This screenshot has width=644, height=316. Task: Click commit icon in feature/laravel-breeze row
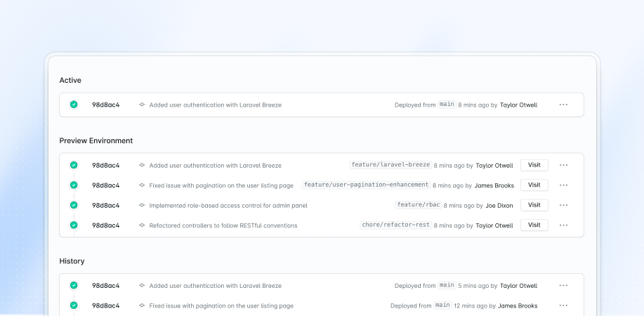(142, 165)
